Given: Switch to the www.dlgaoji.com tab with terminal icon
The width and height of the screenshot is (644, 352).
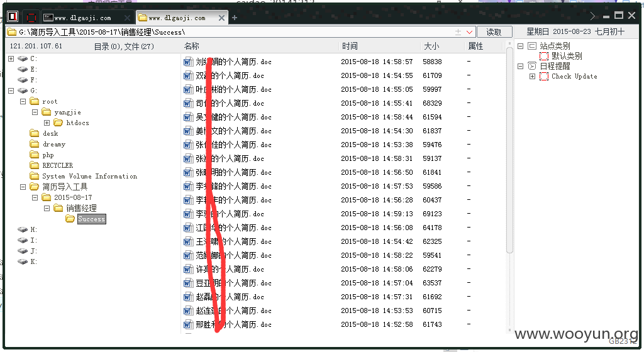Looking at the screenshot, I should pyautogui.click(x=82, y=18).
